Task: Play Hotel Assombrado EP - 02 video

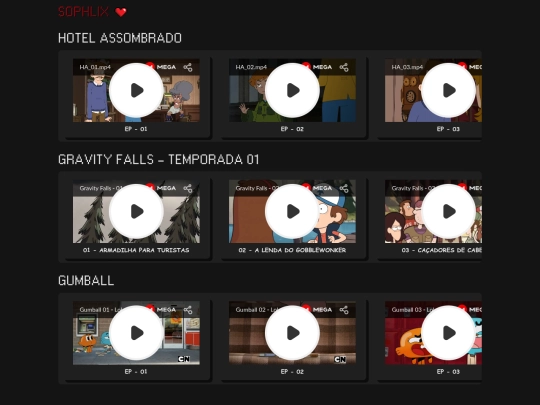Action: click(x=292, y=90)
